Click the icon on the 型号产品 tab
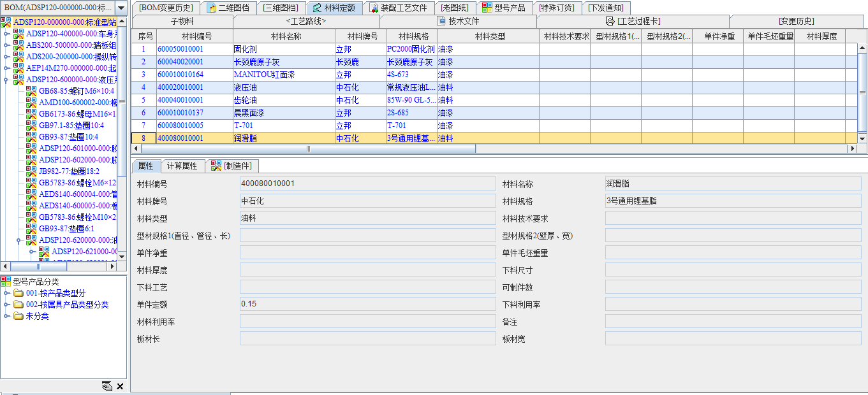The height and width of the screenshot is (395, 868). (x=487, y=8)
